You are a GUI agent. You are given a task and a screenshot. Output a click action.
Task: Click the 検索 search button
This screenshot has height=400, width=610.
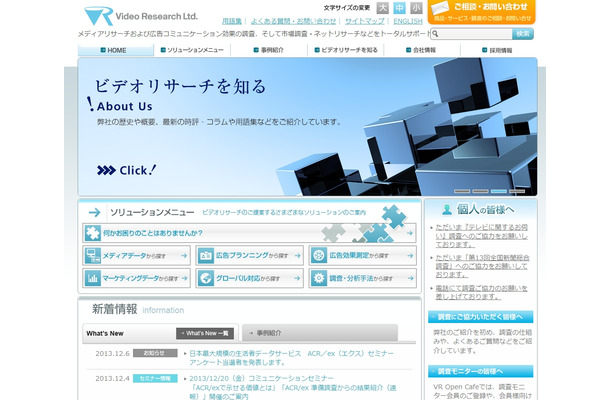coord(523,34)
